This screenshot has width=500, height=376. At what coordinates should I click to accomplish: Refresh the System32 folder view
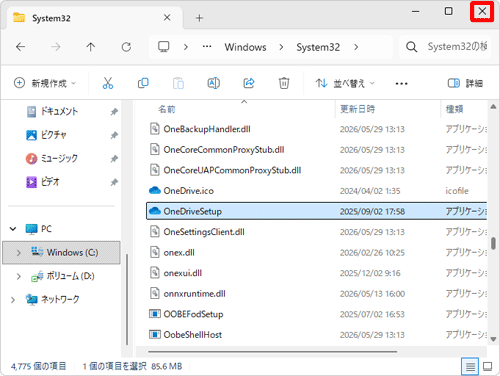[126, 47]
